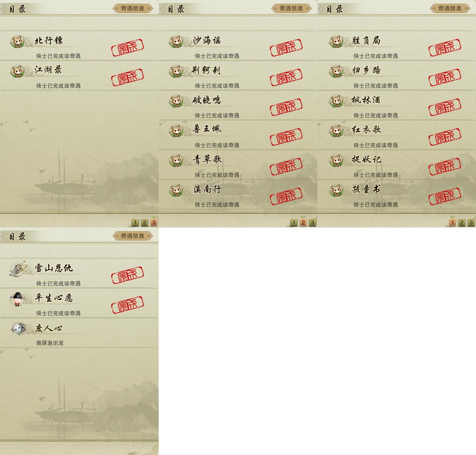476x455 pixels.
Task: Click the crossed swords icon for 雪山恩仇
Action: (x=18, y=269)
